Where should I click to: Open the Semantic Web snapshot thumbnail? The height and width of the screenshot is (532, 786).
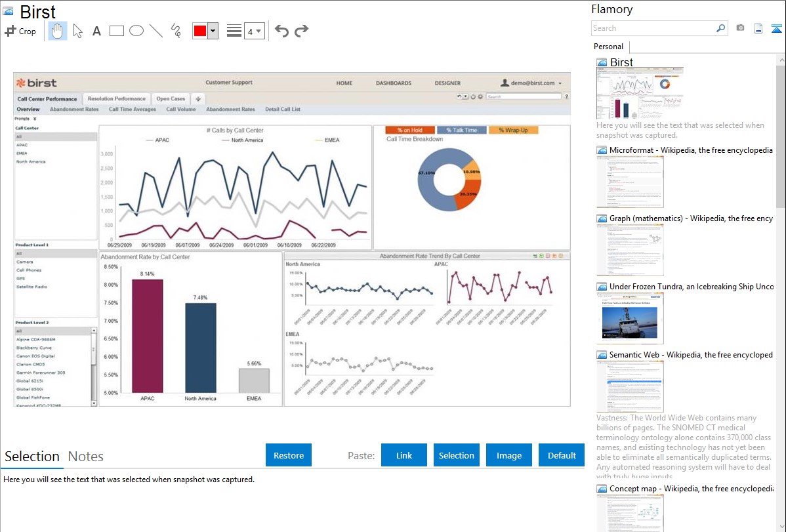630,386
